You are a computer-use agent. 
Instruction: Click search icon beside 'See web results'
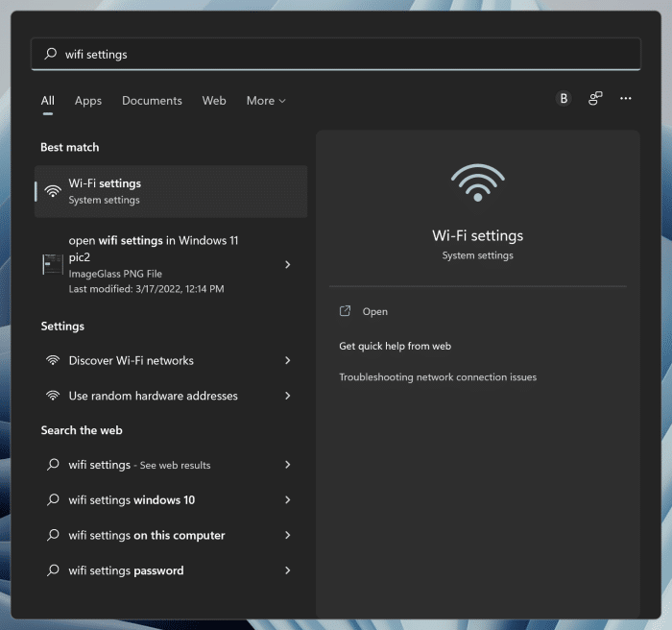(53, 465)
